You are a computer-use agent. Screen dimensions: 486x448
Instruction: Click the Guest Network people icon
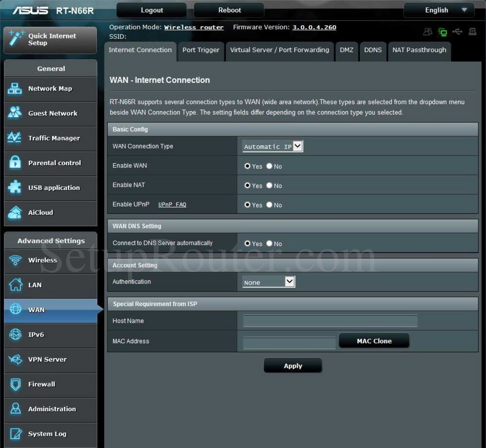(15, 113)
